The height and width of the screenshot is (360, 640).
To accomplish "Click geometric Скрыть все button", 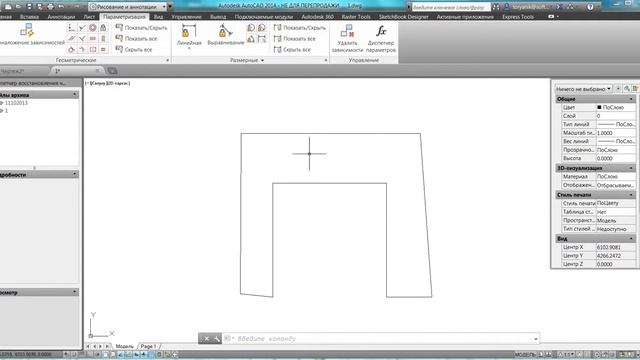I will pos(134,49).
